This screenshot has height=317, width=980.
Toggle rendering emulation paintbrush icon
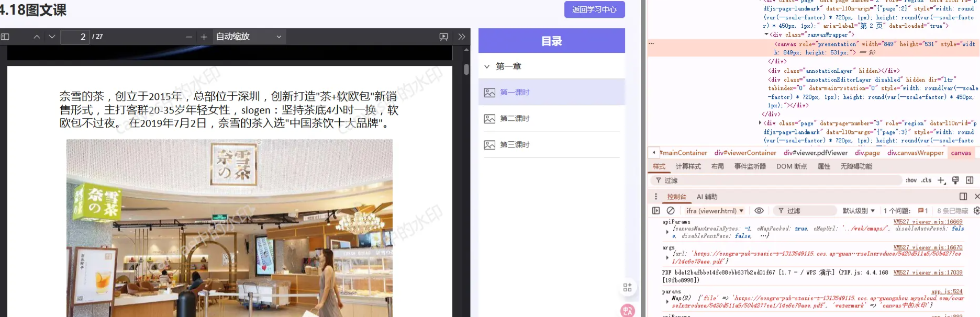[x=955, y=180]
